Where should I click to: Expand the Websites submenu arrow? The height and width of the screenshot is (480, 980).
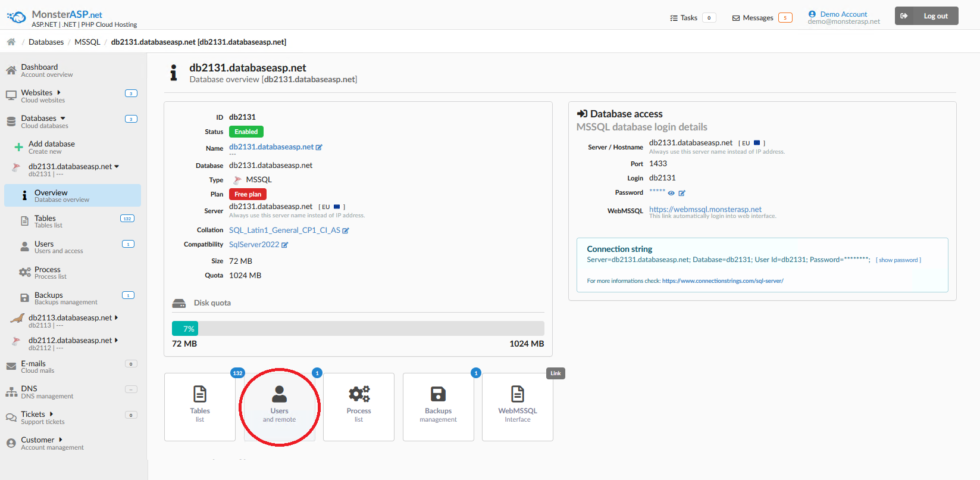(59, 92)
